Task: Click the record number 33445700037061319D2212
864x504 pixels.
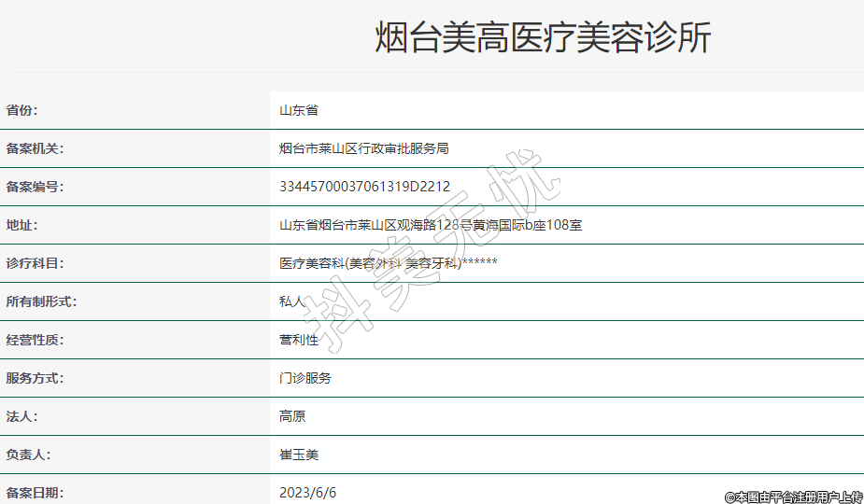Action: click(364, 187)
